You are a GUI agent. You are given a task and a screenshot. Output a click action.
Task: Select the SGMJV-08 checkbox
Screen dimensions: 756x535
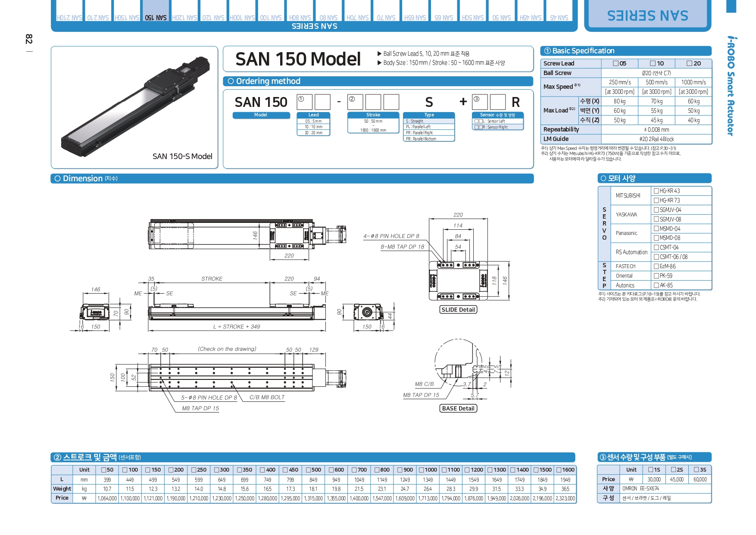click(x=656, y=219)
